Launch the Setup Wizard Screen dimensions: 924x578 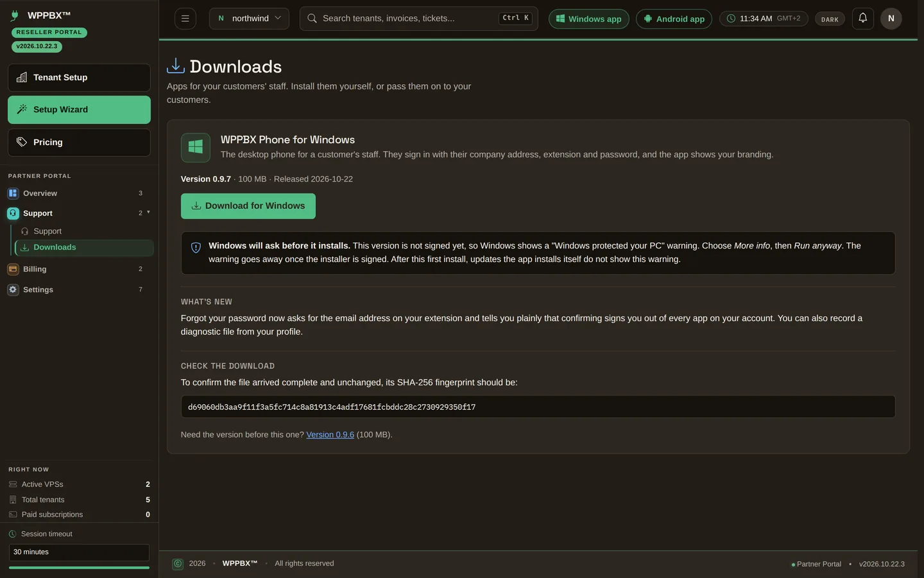pyautogui.click(x=79, y=110)
